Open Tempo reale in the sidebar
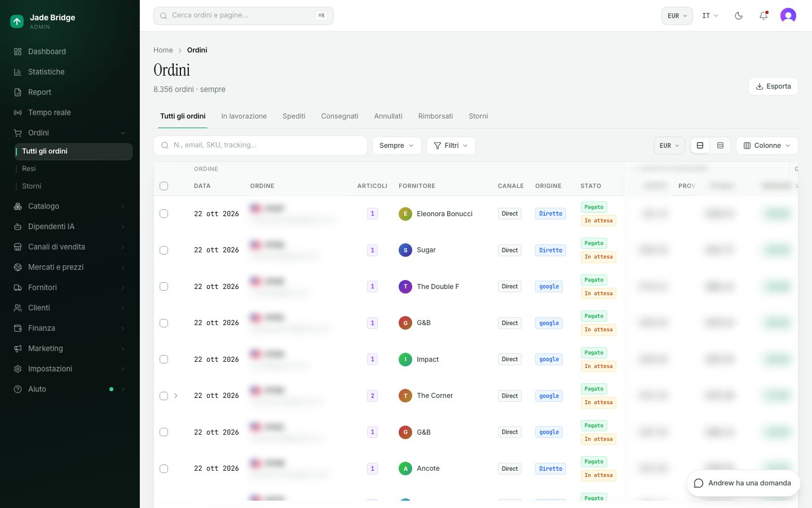 [x=70, y=112]
